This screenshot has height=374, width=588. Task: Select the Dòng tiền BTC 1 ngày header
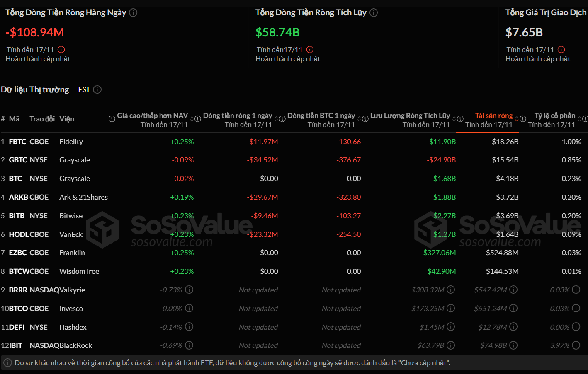(321, 116)
